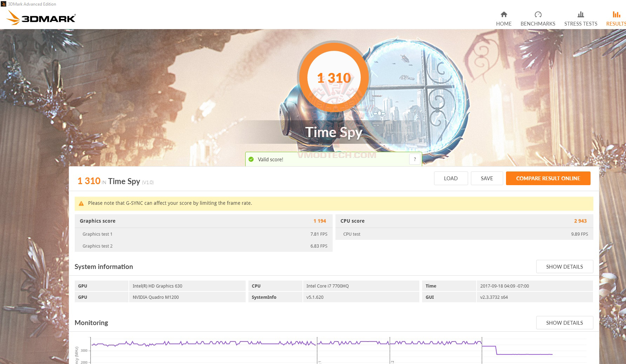Click the 1 310 score circle

[334, 78]
